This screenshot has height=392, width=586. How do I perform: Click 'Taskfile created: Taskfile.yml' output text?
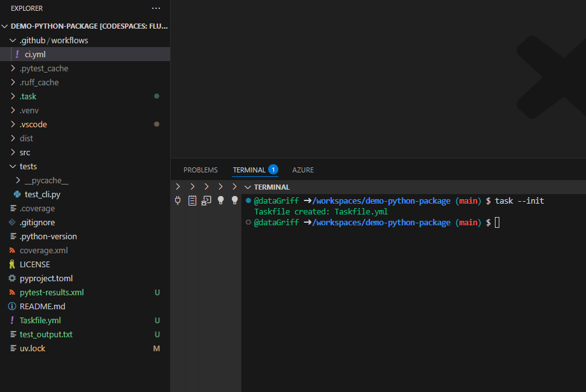coord(320,212)
